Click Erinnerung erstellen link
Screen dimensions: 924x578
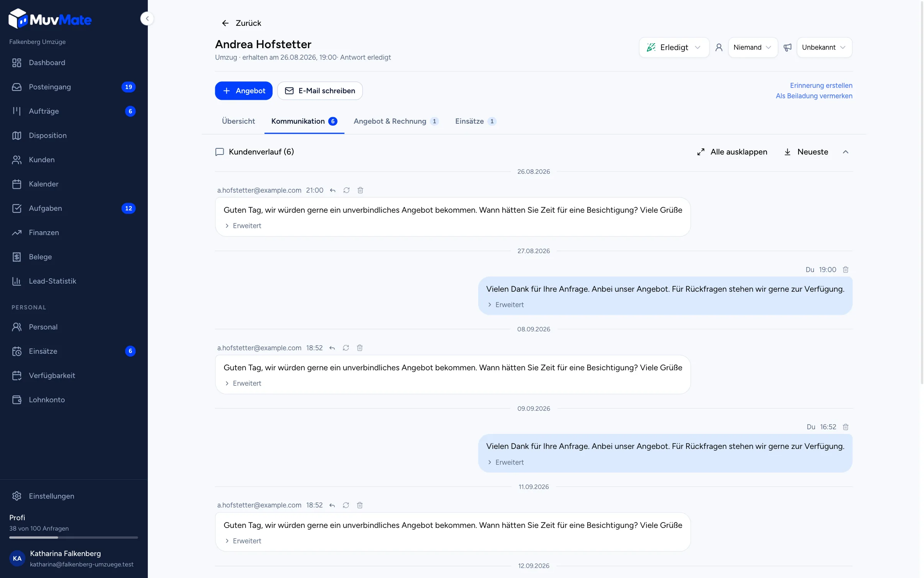click(x=821, y=86)
